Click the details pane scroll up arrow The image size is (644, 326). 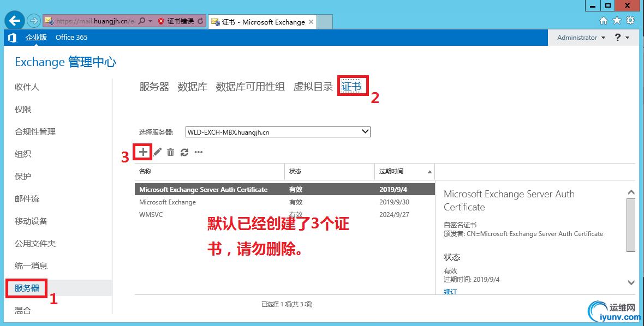[x=631, y=192]
